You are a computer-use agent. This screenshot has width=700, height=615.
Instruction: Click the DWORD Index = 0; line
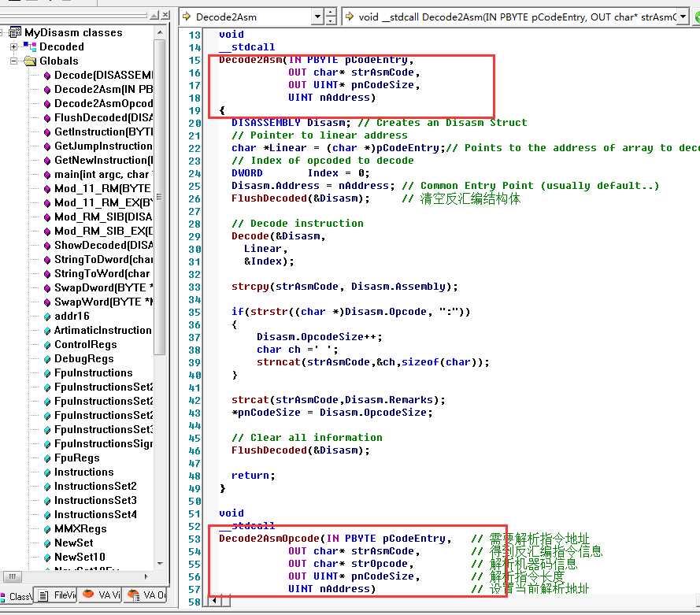(x=300, y=173)
